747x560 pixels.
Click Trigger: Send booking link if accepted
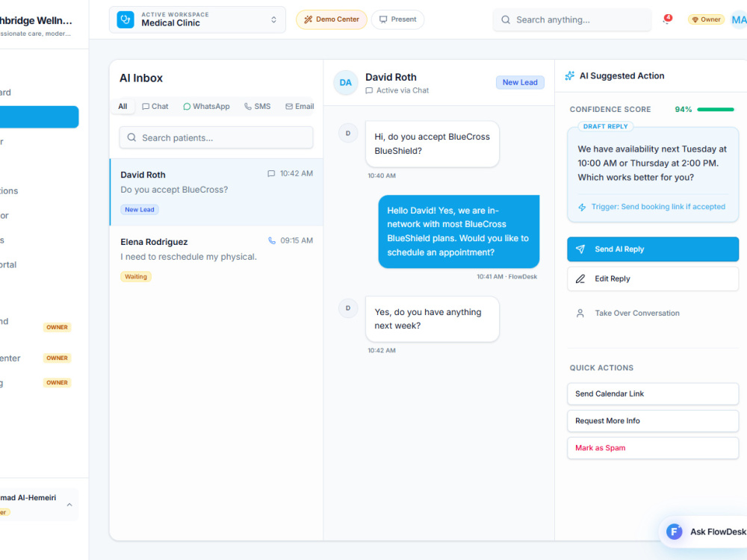pyautogui.click(x=658, y=207)
